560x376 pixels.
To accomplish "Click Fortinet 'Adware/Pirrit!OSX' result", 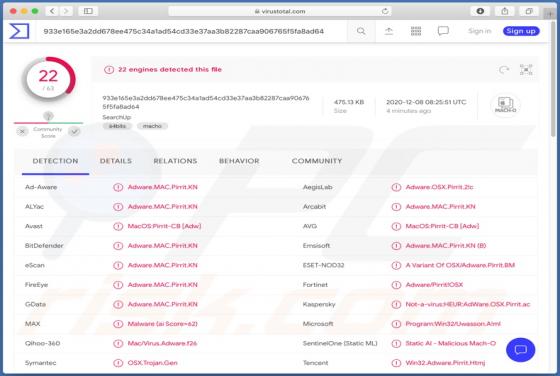I will 434,285.
